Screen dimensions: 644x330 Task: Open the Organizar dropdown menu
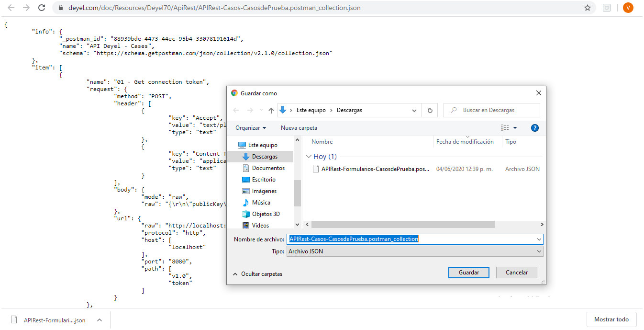251,128
